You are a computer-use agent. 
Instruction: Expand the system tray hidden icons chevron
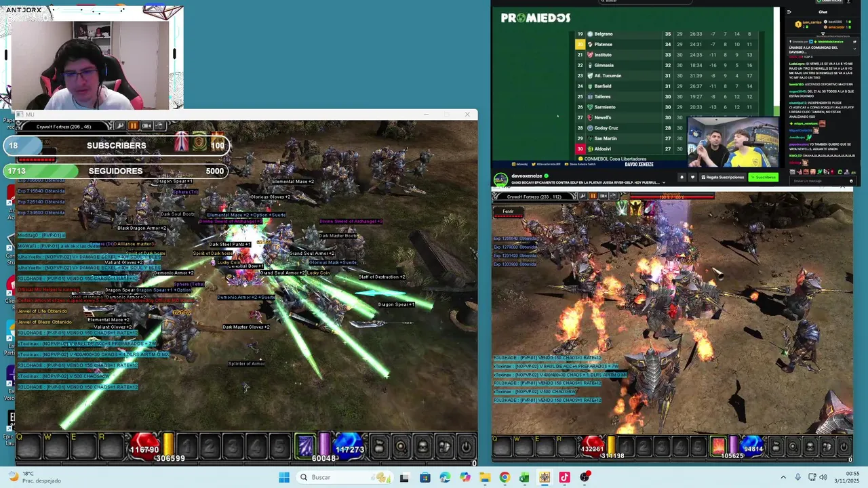(x=783, y=477)
